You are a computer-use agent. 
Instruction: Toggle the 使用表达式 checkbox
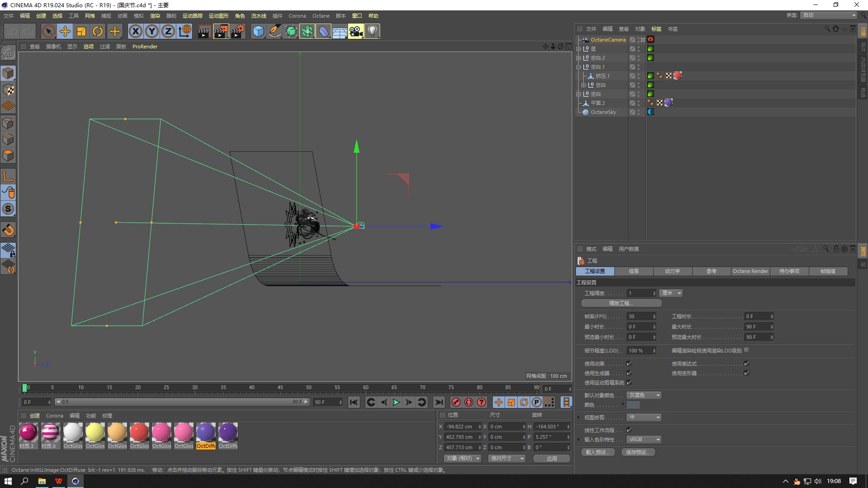pyautogui.click(x=746, y=363)
